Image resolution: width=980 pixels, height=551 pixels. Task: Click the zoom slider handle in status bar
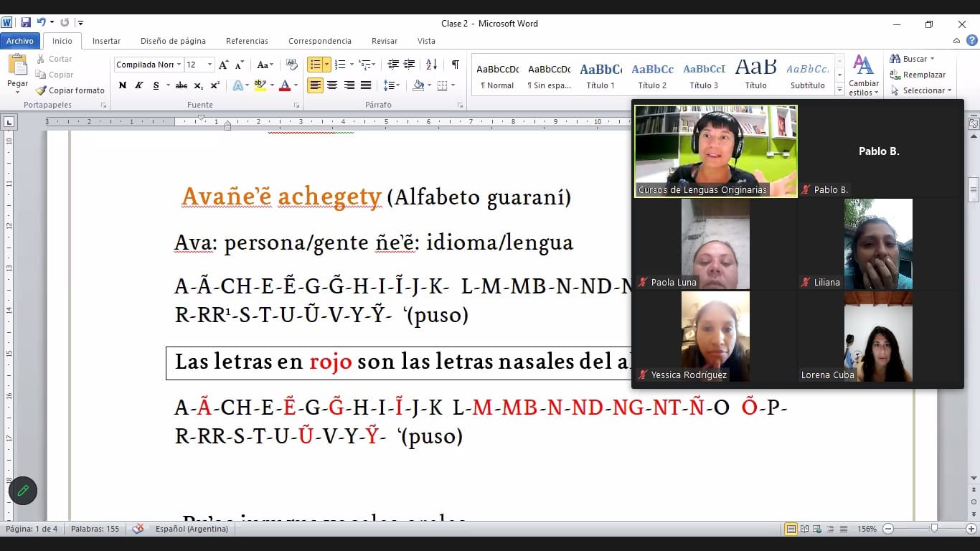click(933, 529)
